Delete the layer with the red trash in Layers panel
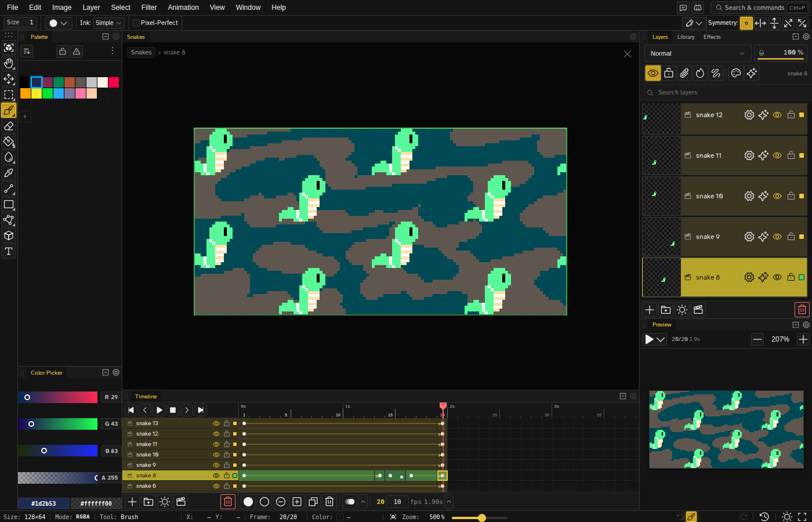812x522 pixels. point(802,310)
